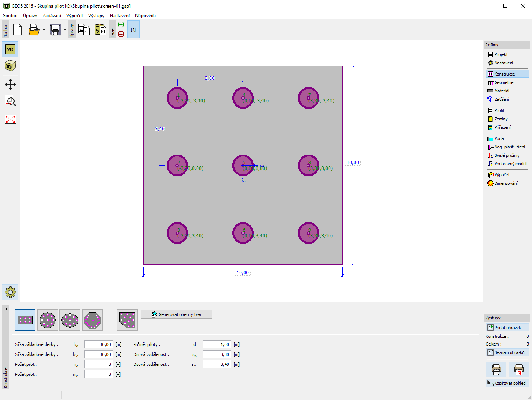Switch to 3D view

(10, 66)
